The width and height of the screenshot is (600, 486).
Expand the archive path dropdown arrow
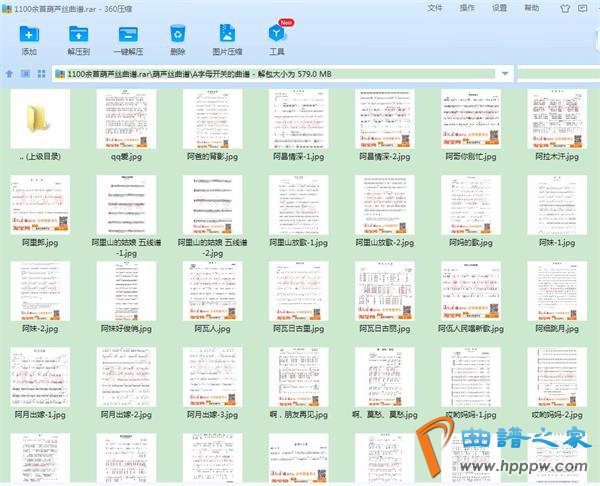click(505, 73)
